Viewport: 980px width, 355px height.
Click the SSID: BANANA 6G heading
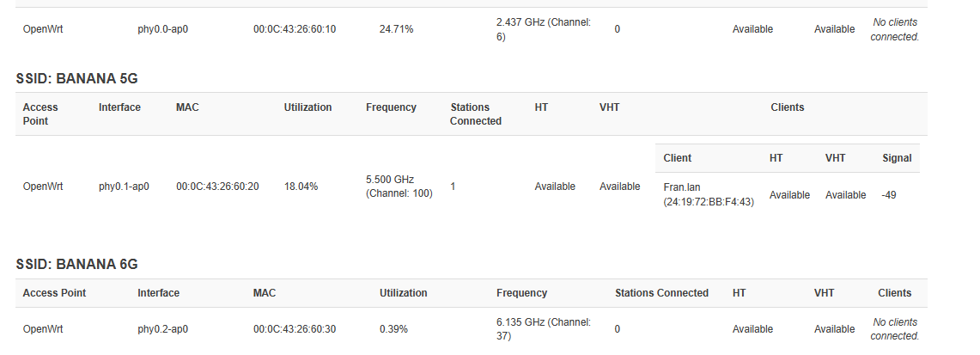point(77,264)
